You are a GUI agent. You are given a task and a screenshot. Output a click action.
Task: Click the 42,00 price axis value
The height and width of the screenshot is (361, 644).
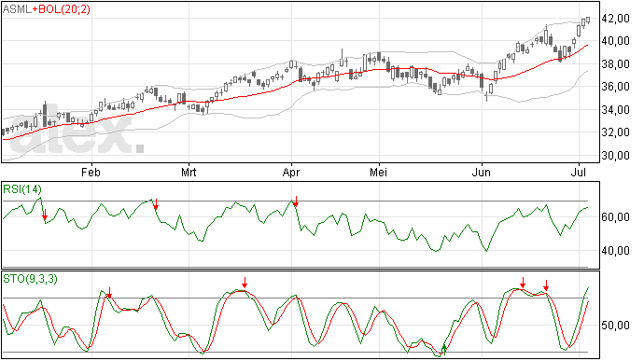coord(615,19)
